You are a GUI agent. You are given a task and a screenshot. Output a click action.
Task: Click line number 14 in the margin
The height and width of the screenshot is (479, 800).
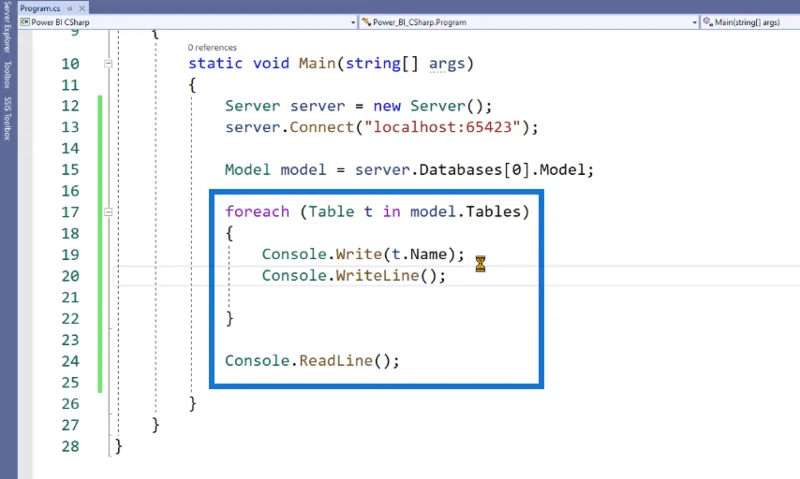pos(70,148)
